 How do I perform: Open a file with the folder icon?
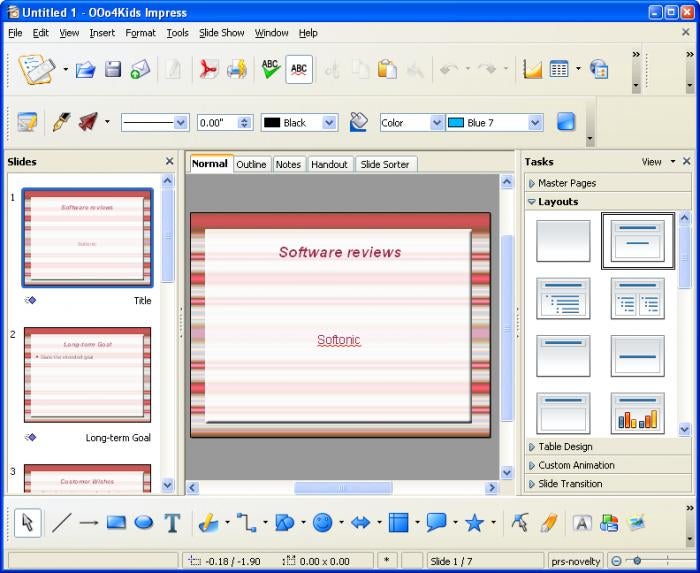[86, 70]
